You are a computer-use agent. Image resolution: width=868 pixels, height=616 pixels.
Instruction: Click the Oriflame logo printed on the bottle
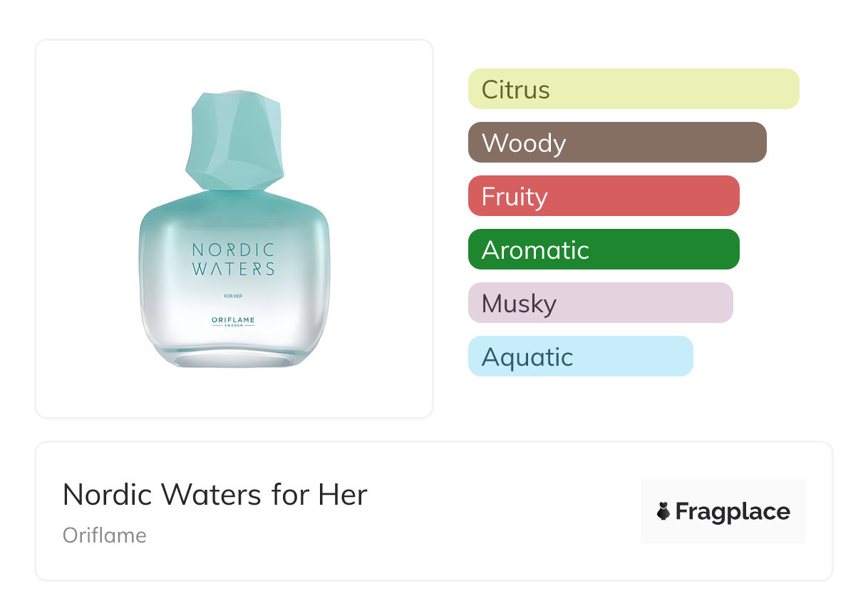point(233,320)
